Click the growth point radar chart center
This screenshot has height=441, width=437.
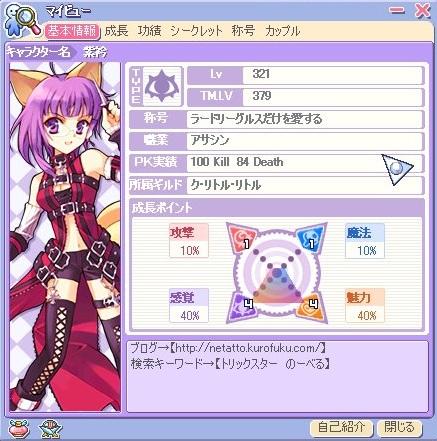pyautogui.click(x=276, y=274)
